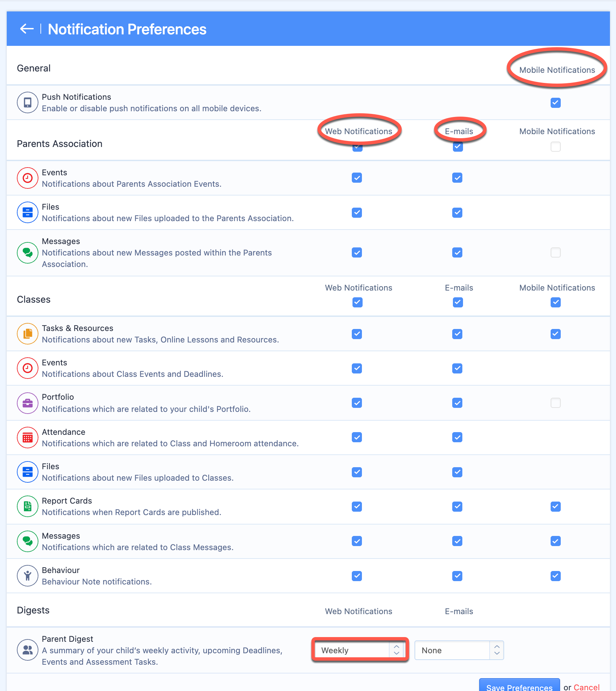Click the Parent Digest people icon
Image resolution: width=616 pixels, height=691 pixels.
(x=27, y=650)
